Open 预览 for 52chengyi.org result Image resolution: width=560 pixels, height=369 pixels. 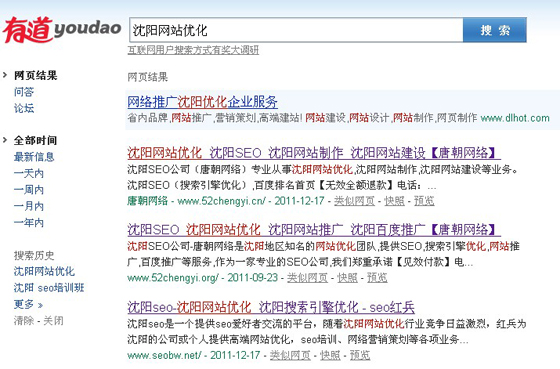click(x=377, y=278)
